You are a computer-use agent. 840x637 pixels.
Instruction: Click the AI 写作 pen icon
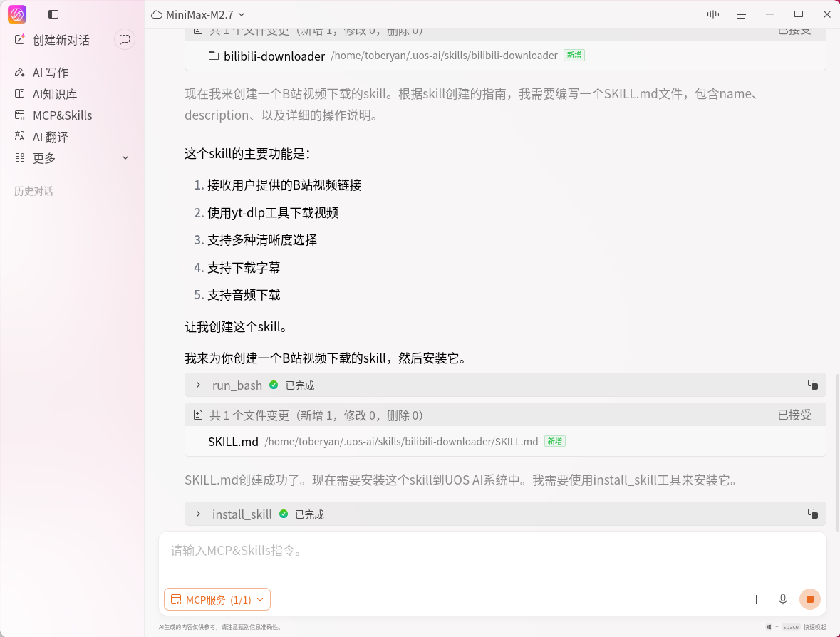[x=20, y=72]
